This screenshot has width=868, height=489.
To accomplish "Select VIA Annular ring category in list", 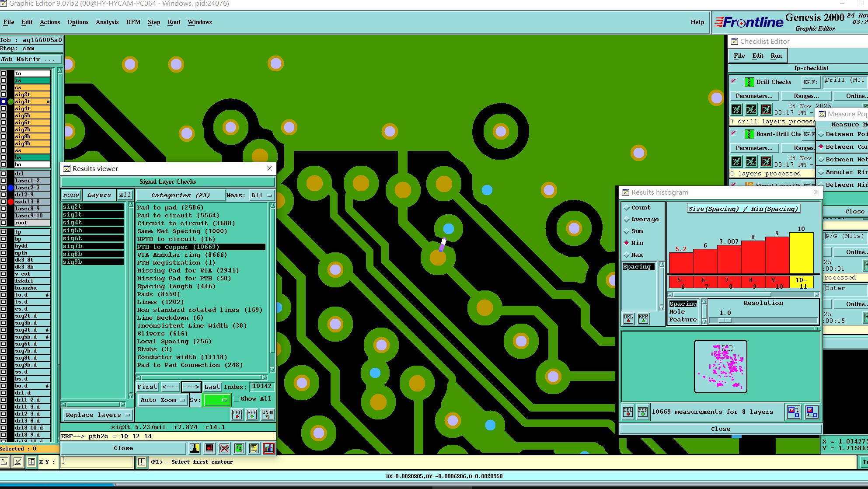I will point(182,255).
